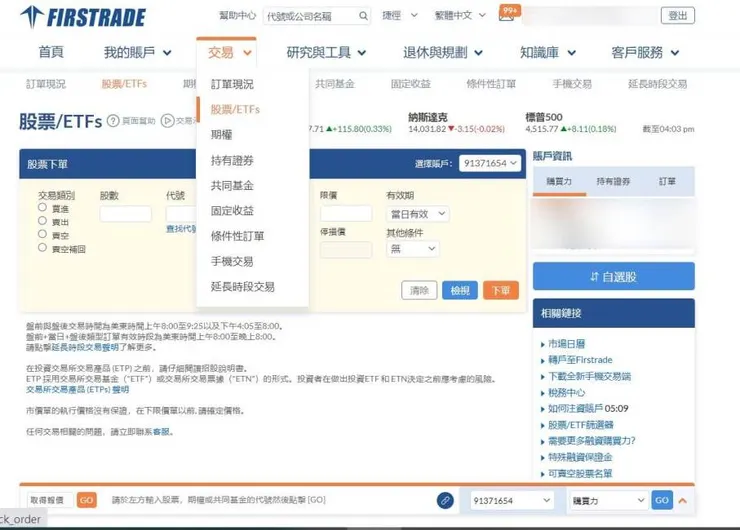Open the 股票/ETF篩選器 screener link

tap(580, 425)
